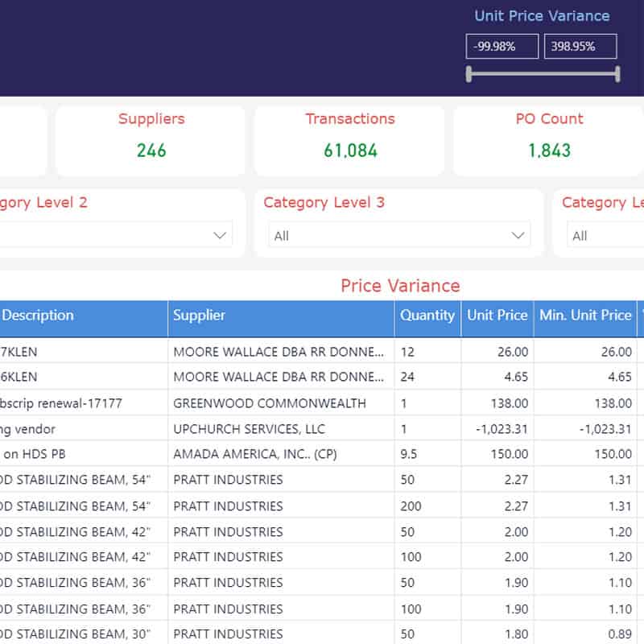
Task: Click the right handle of the variance slider
Action: coord(617,74)
